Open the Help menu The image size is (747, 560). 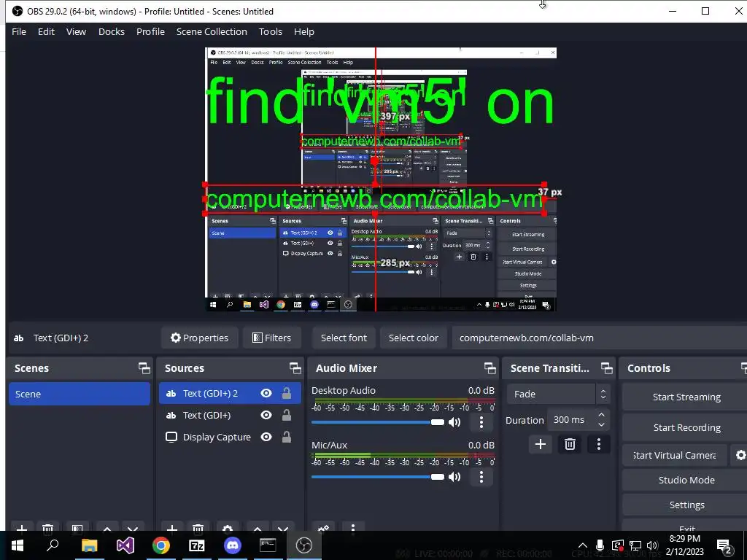coord(304,31)
